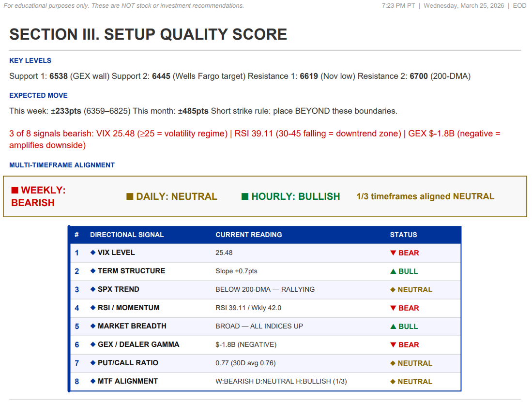Click the CURRENT READING column header
The image size is (532, 402).
(x=249, y=235)
